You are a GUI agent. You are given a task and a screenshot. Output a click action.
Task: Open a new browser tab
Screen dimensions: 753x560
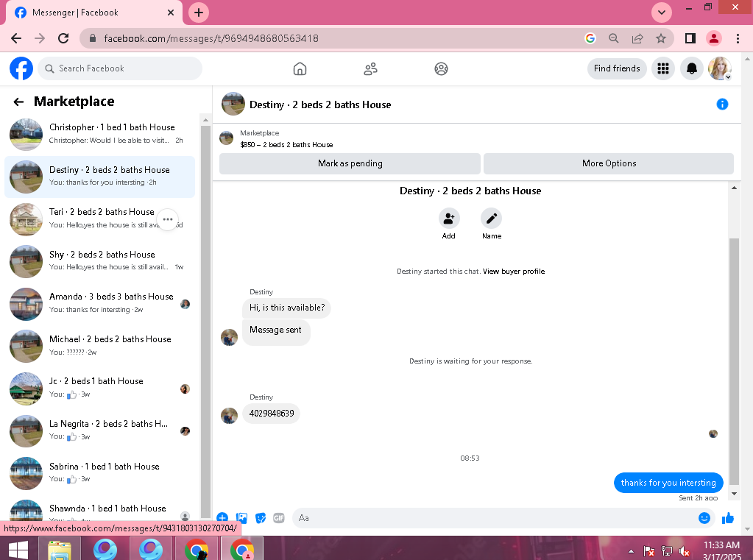point(198,13)
